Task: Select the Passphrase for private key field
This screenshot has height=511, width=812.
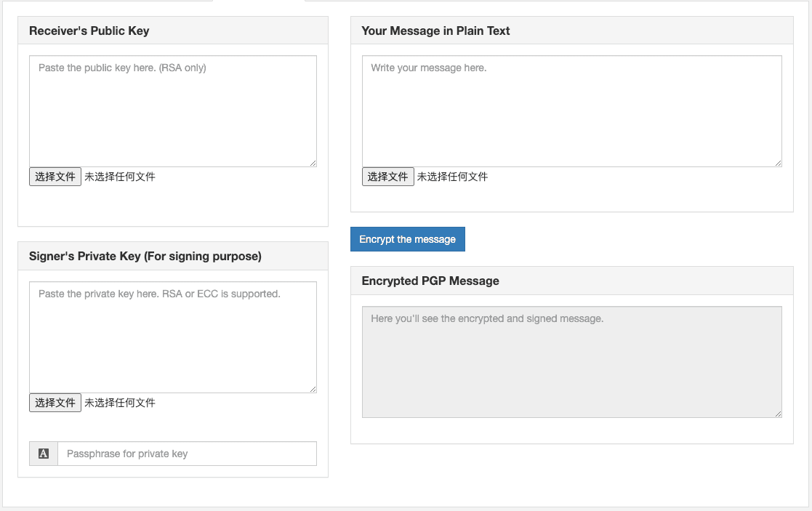Action: pyautogui.click(x=187, y=454)
